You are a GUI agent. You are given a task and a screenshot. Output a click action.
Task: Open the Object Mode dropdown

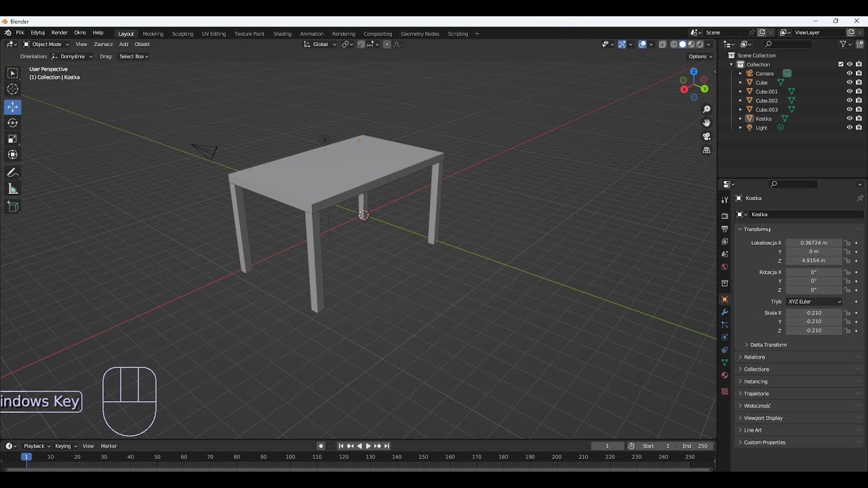[x=46, y=44]
